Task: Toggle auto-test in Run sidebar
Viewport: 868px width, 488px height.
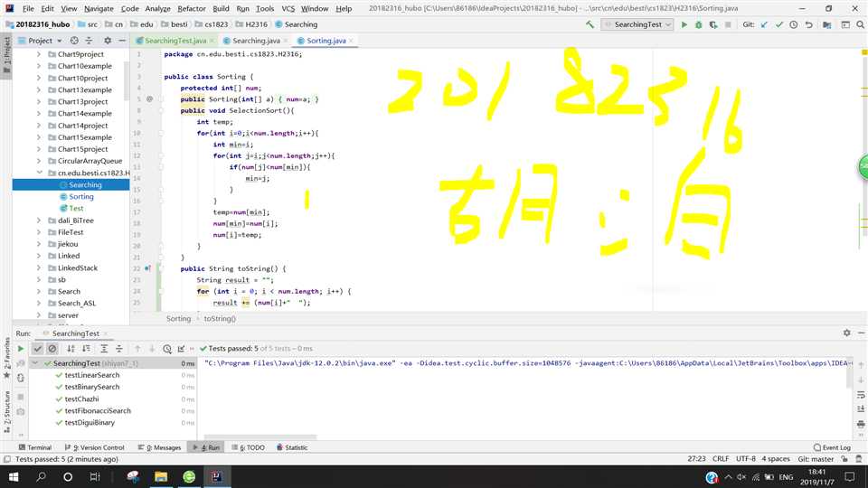Action: pos(21,379)
